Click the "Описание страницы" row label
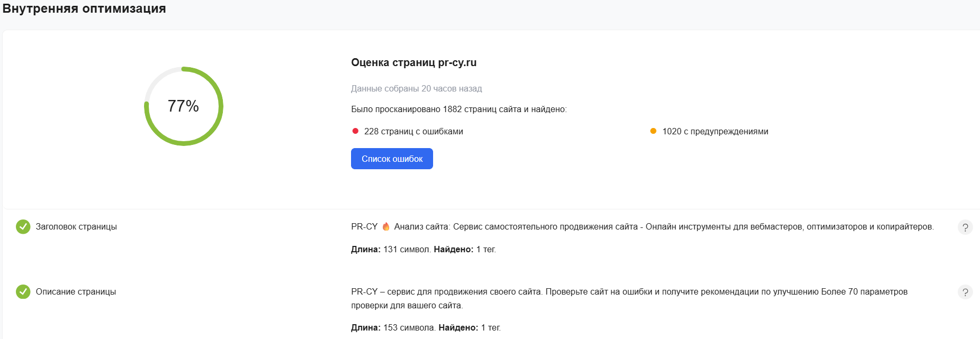Viewport: 980px width, 339px height. [76, 292]
